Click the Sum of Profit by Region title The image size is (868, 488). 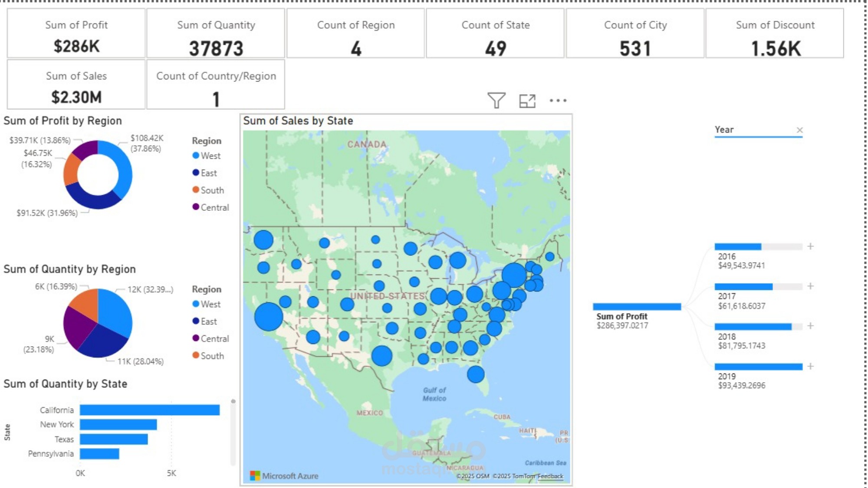click(62, 121)
